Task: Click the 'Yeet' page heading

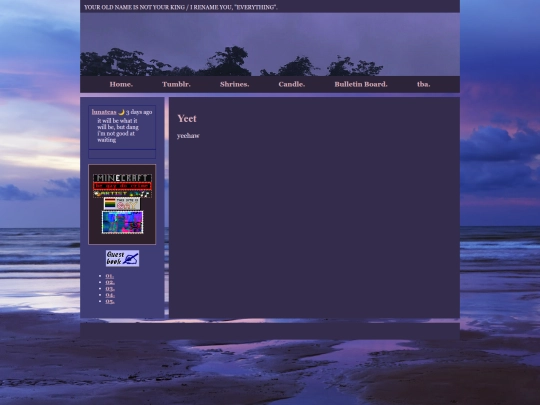Action: (187, 118)
